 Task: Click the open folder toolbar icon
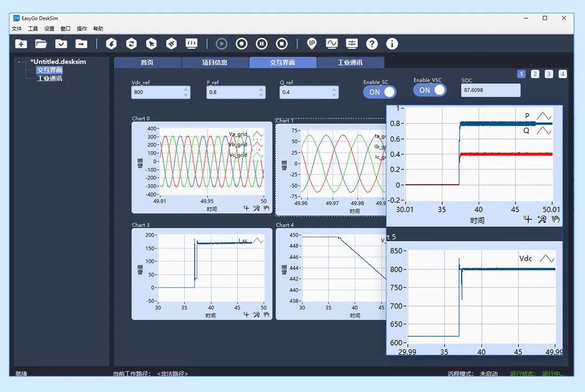coord(41,44)
